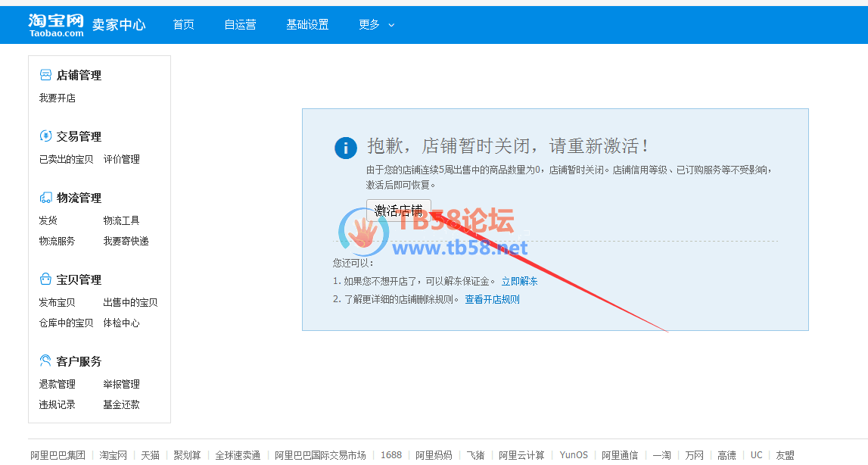The height and width of the screenshot is (465, 868).
Task: Open 退款管理
Action: pos(57,384)
